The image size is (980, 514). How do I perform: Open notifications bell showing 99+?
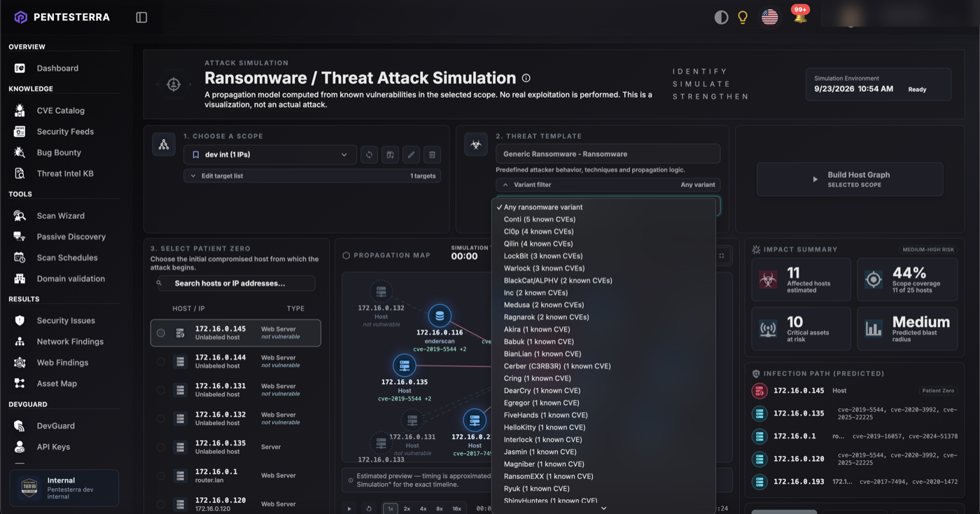pyautogui.click(x=799, y=16)
